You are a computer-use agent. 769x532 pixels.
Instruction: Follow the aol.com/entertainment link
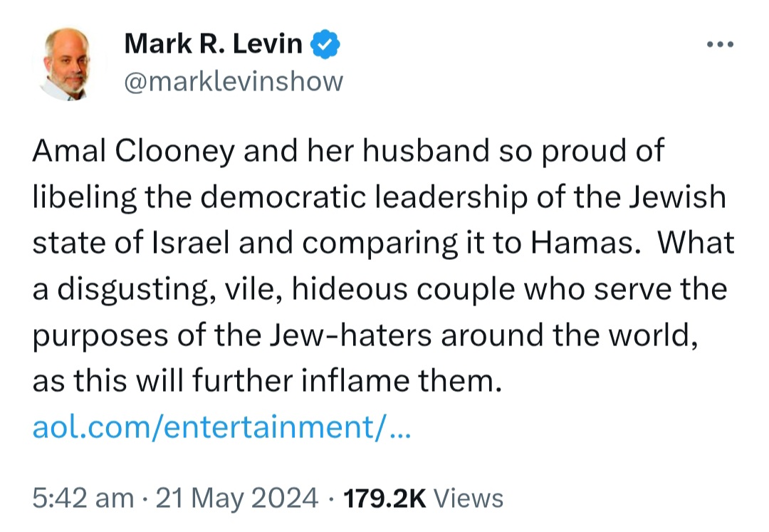tap(221, 427)
